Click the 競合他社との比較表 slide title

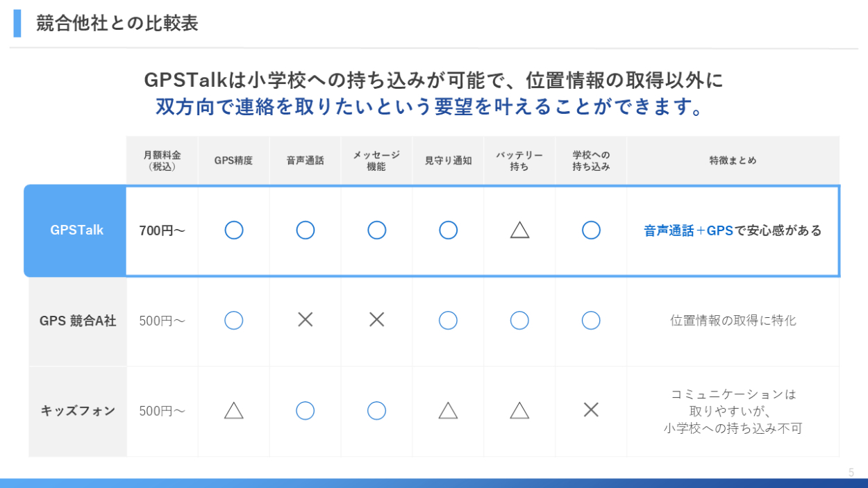point(117,24)
